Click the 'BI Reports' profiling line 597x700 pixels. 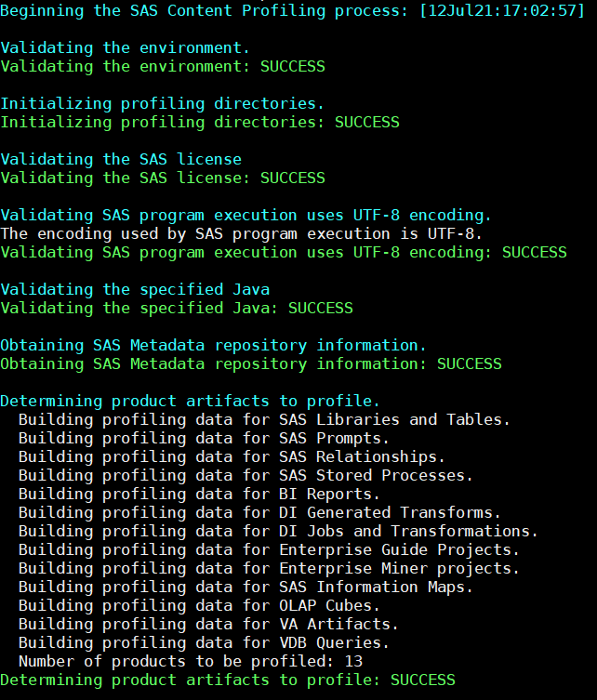point(199,495)
